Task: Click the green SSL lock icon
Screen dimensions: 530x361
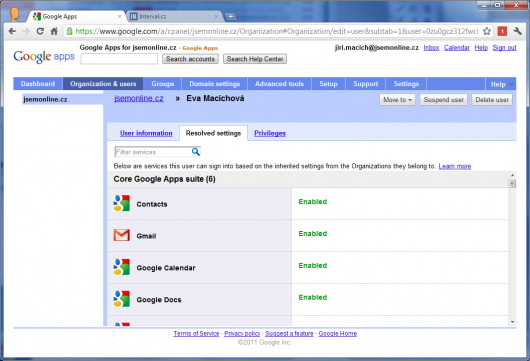Action: tap(69, 31)
